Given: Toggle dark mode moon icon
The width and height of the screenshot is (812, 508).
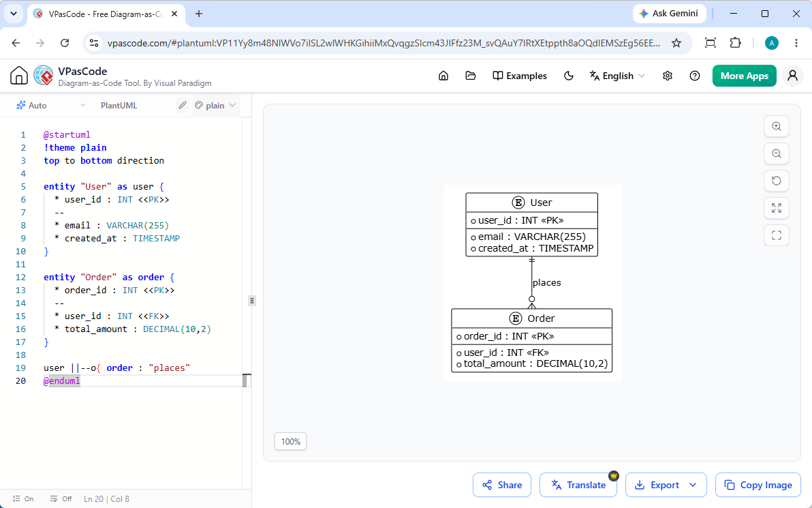Looking at the screenshot, I should pyautogui.click(x=569, y=76).
